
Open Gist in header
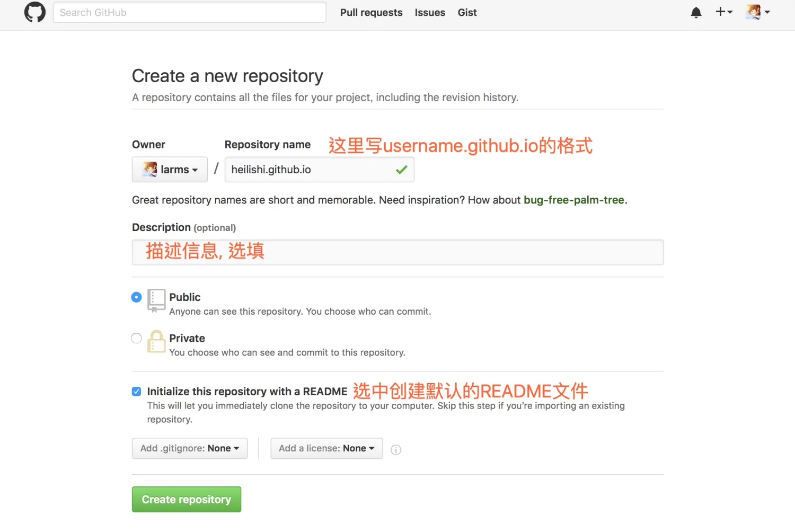coord(467,12)
